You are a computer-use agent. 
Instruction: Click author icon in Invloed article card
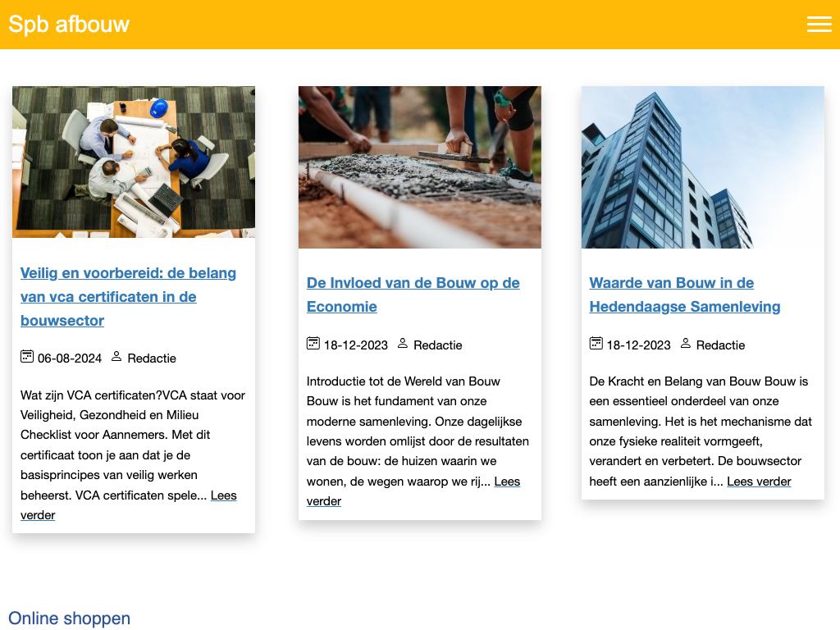pyautogui.click(x=403, y=344)
